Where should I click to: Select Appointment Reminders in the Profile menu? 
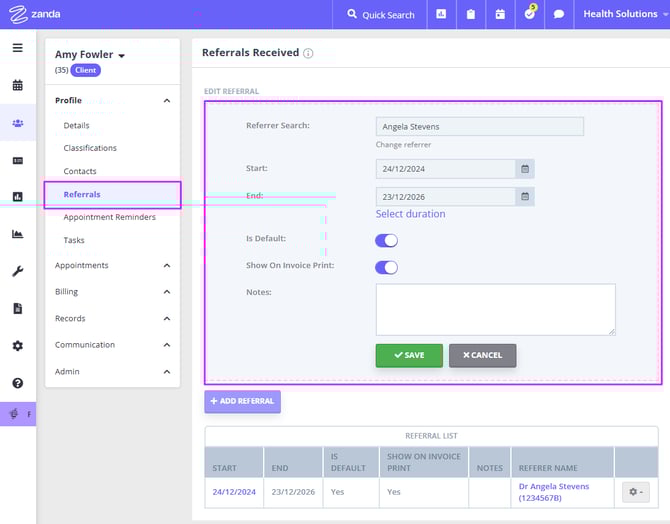(109, 217)
